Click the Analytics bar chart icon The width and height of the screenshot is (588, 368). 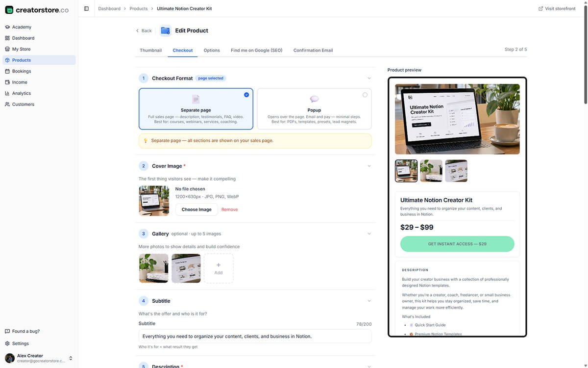[7, 93]
